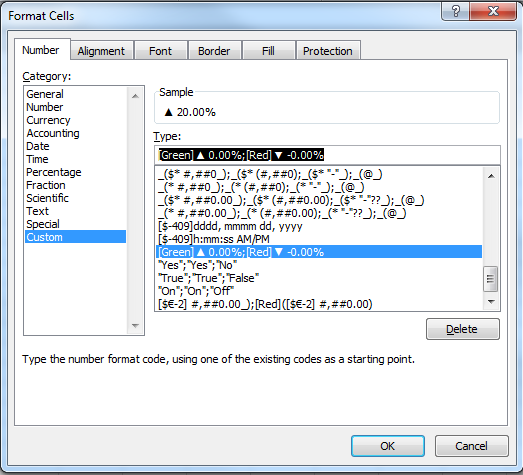This screenshot has width=523, height=475.
Task: Click the Help question mark icon
Action: [455, 11]
